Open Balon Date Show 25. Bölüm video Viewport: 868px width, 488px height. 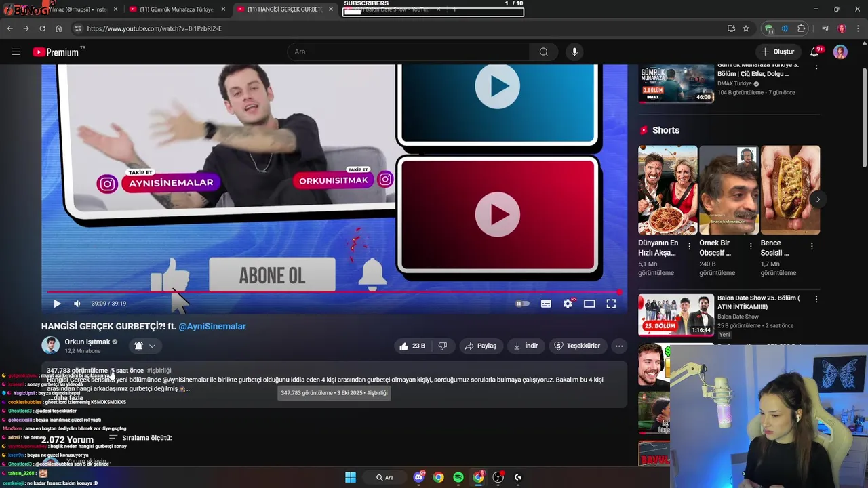coord(676,315)
